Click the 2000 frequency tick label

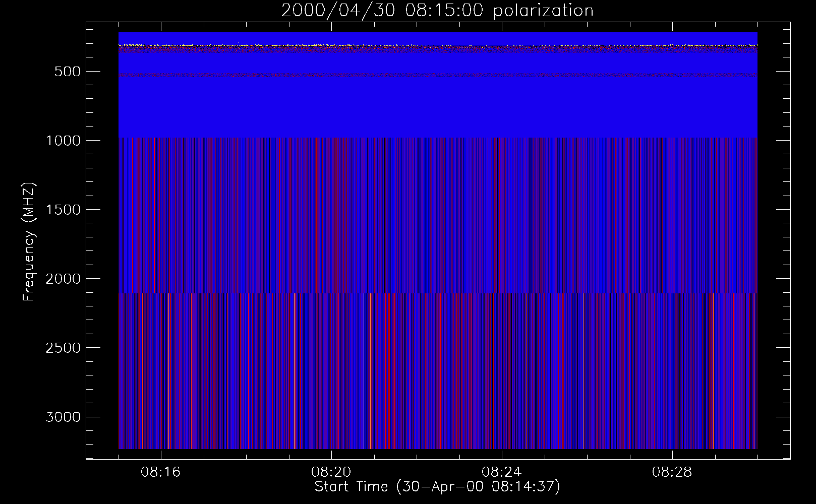coord(63,279)
